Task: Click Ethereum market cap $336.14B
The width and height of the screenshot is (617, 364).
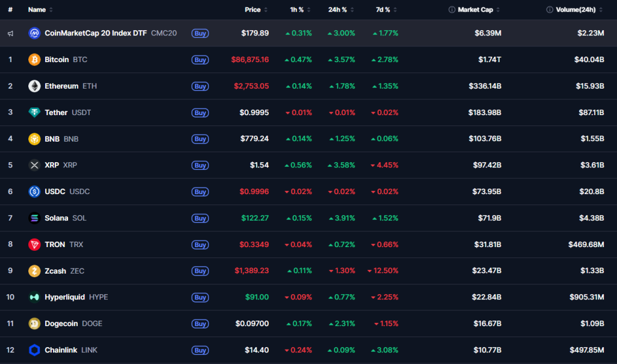Action: point(485,86)
